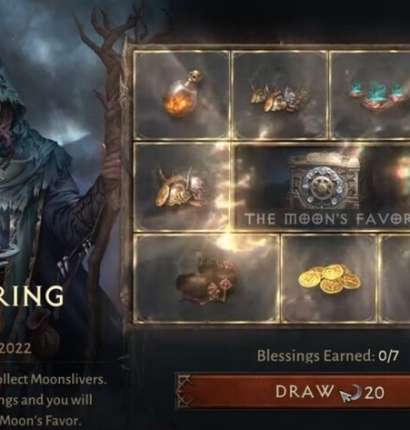Screen dimensions: 410x430
Task: Click the Moonsliver crescent icon on Draw
Action: point(350,392)
